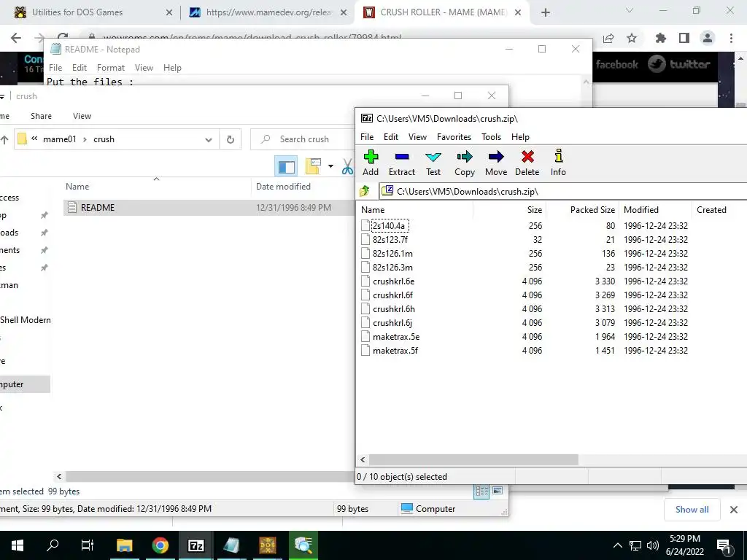This screenshot has width=747, height=560.
Task: Open the View menu in 7-Zip
Action: [417, 136]
